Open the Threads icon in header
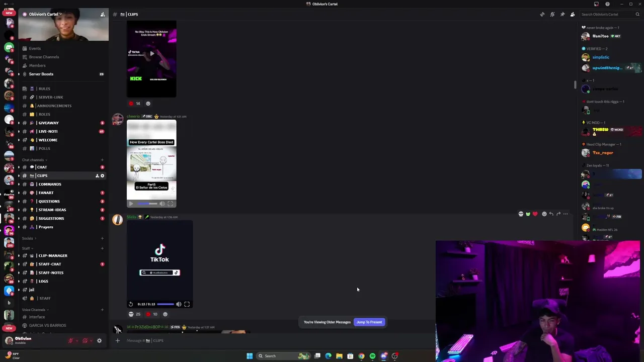The width and height of the screenshot is (644, 362). click(x=542, y=14)
